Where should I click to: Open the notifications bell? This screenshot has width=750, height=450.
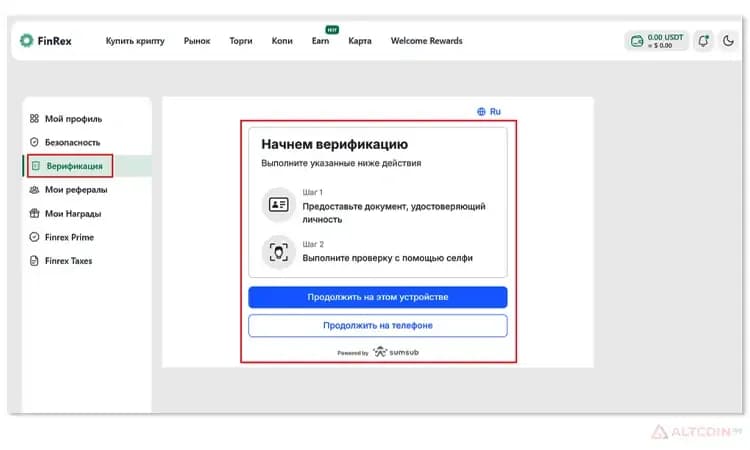point(703,41)
